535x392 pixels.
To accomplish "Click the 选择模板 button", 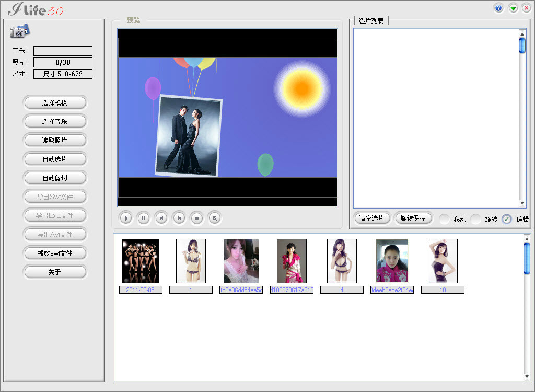I will pos(55,102).
